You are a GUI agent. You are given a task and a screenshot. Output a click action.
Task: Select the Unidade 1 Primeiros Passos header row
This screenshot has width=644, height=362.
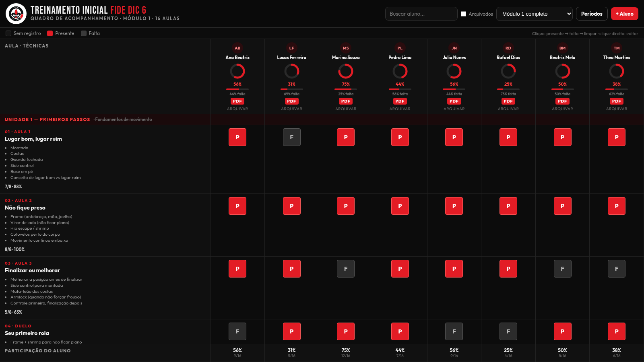coord(322,119)
